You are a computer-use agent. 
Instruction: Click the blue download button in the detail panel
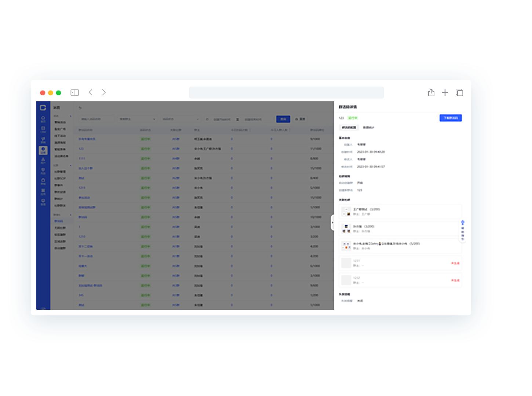(451, 118)
